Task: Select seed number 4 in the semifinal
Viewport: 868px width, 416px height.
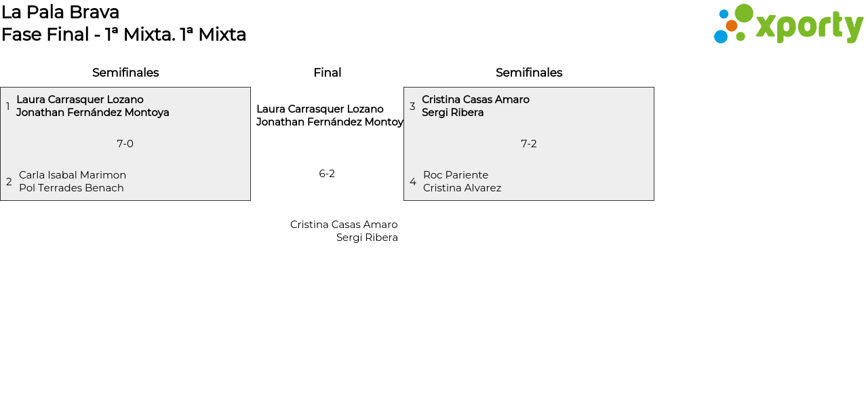Action: tap(413, 182)
